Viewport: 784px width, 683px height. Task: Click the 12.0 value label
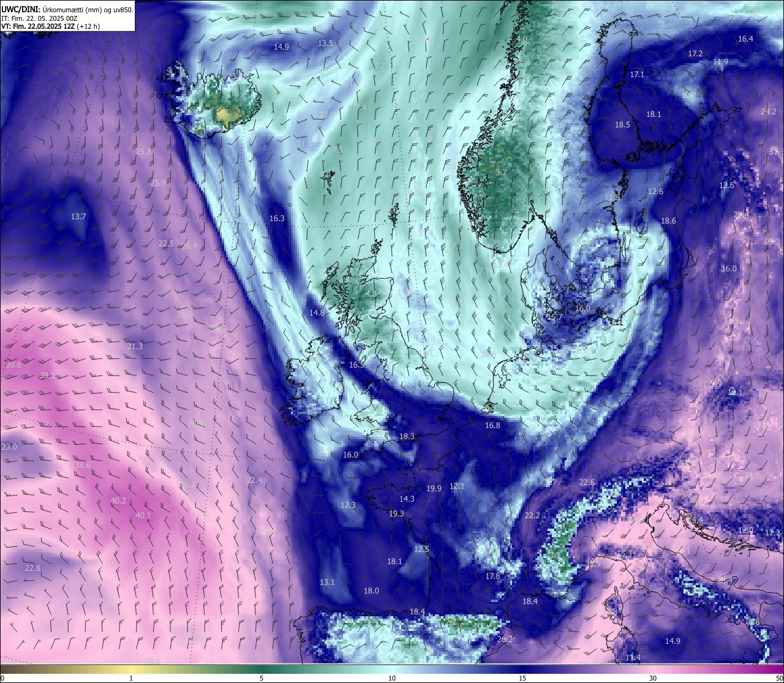[x=745, y=530]
